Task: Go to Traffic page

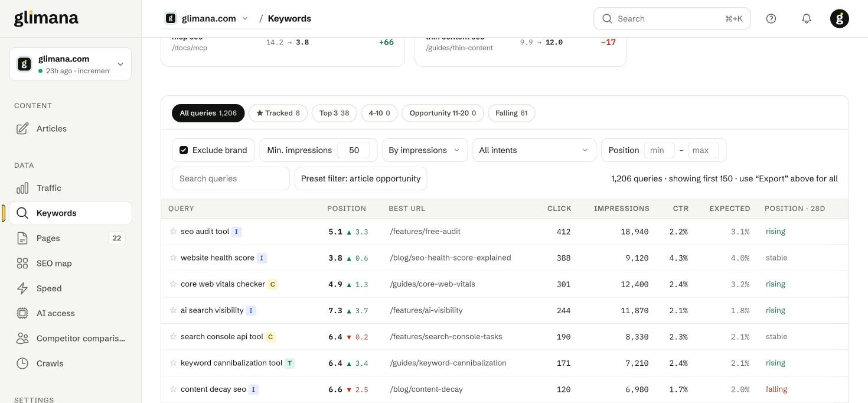Action: pos(70,188)
